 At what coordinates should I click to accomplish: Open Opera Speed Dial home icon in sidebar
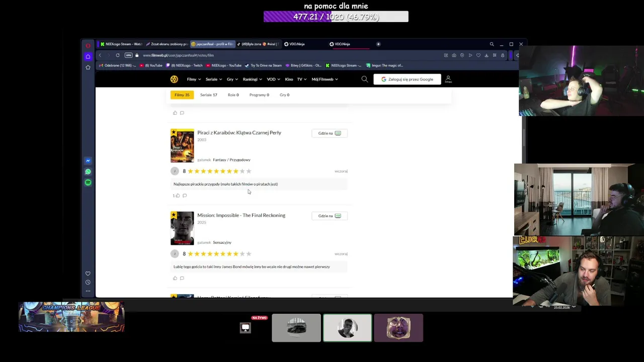click(88, 56)
